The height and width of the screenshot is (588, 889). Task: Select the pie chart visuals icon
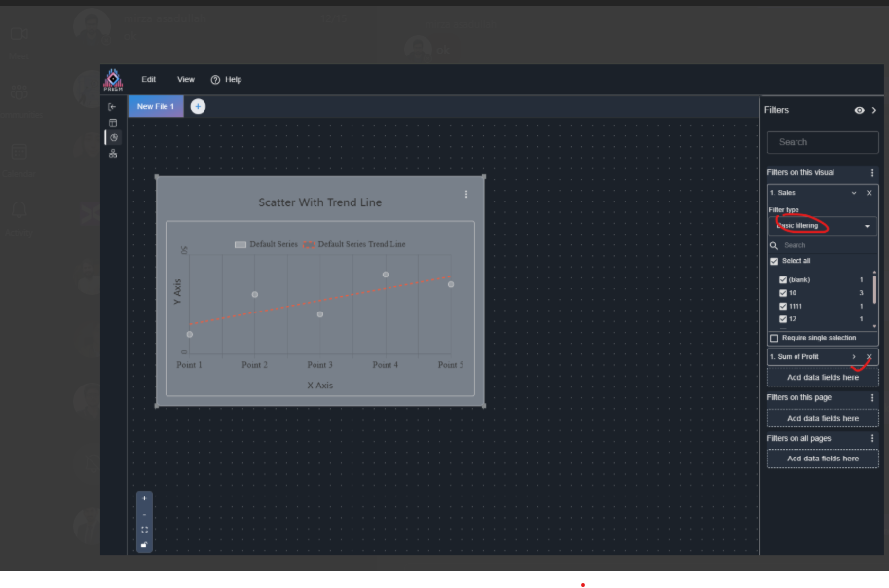coord(113,138)
